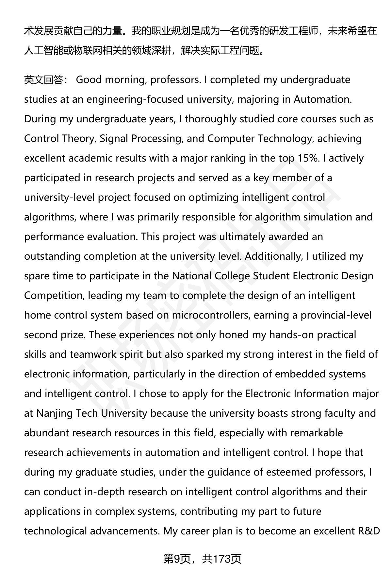This screenshot has height=574, width=392.
Task: Click the page indicator 第9页，共173页
Action: tap(202, 559)
